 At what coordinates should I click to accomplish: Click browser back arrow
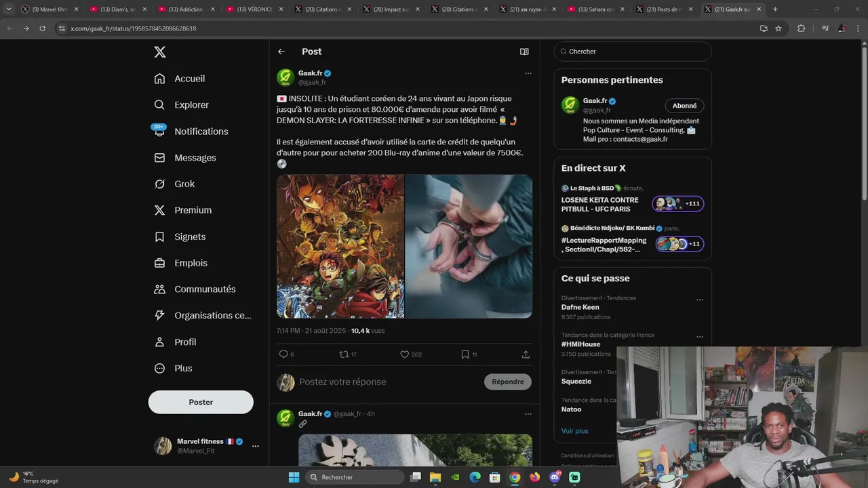[9, 28]
